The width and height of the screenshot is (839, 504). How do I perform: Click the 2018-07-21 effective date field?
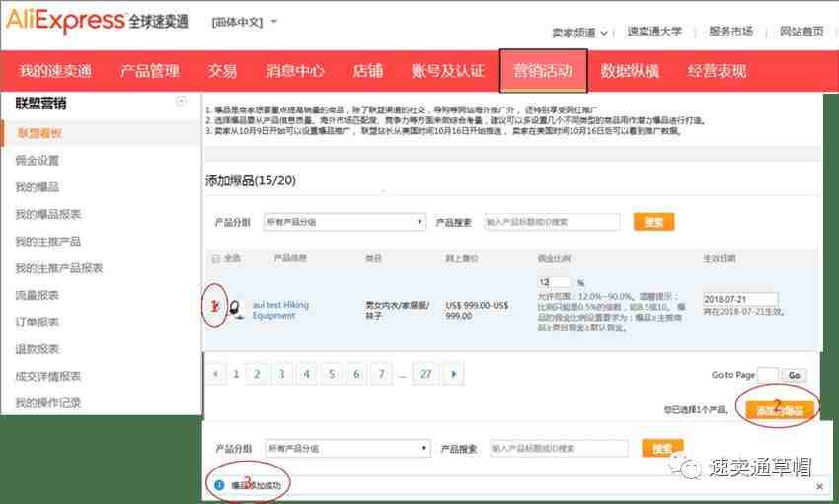click(740, 299)
